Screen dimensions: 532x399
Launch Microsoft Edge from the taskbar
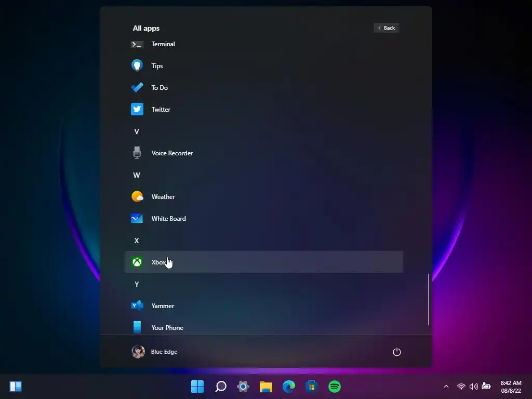coord(289,387)
